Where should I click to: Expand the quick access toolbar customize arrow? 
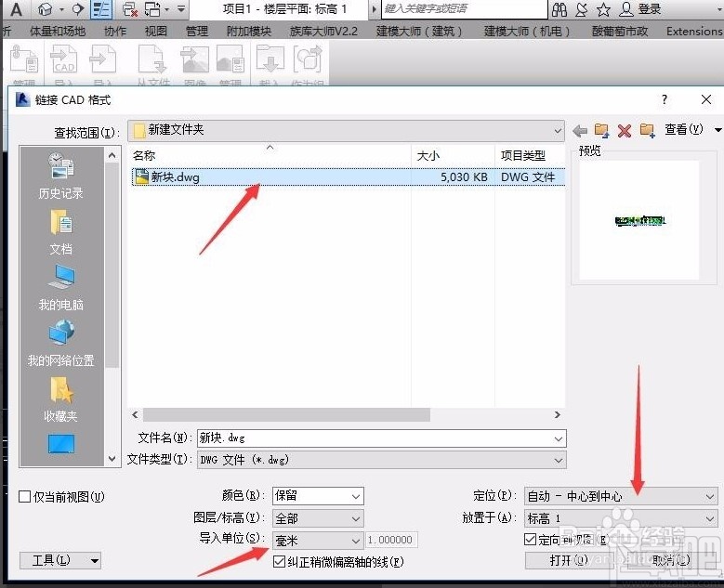(x=181, y=8)
